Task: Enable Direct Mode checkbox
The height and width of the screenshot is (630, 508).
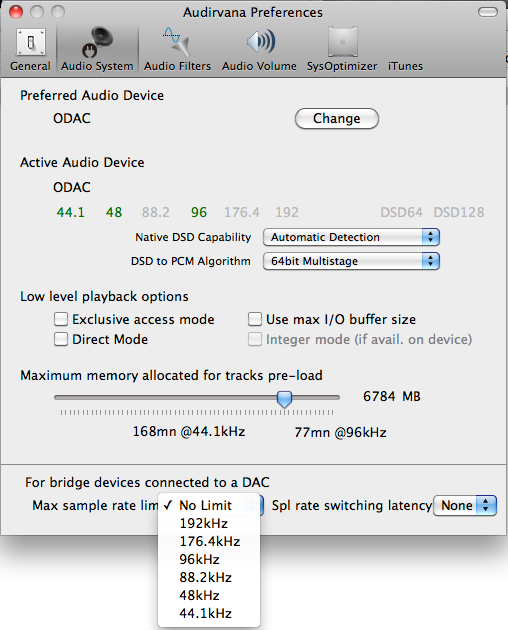Action: pyautogui.click(x=61, y=339)
